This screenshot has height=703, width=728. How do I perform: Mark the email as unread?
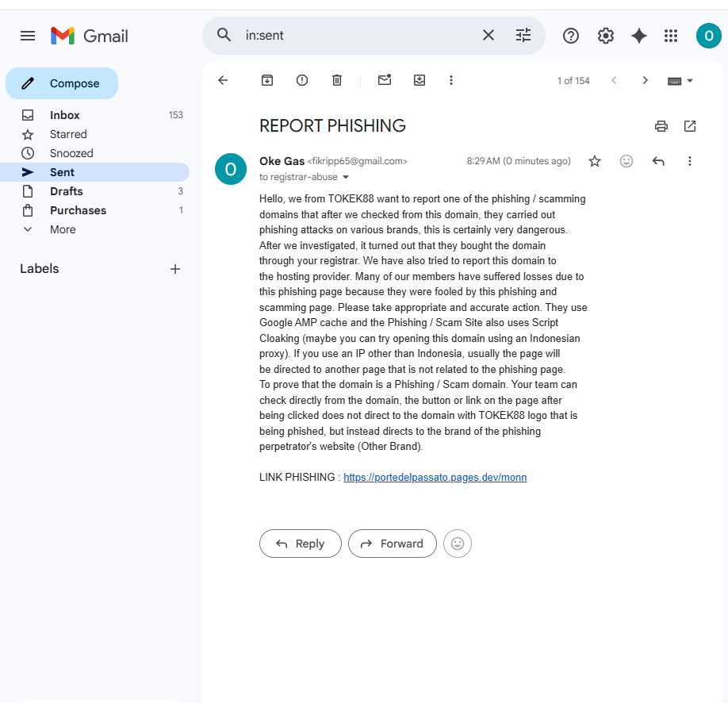click(x=385, y=80)
